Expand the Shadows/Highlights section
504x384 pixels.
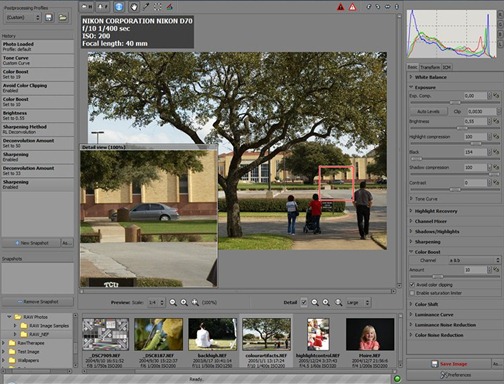(x=436, y=232)
